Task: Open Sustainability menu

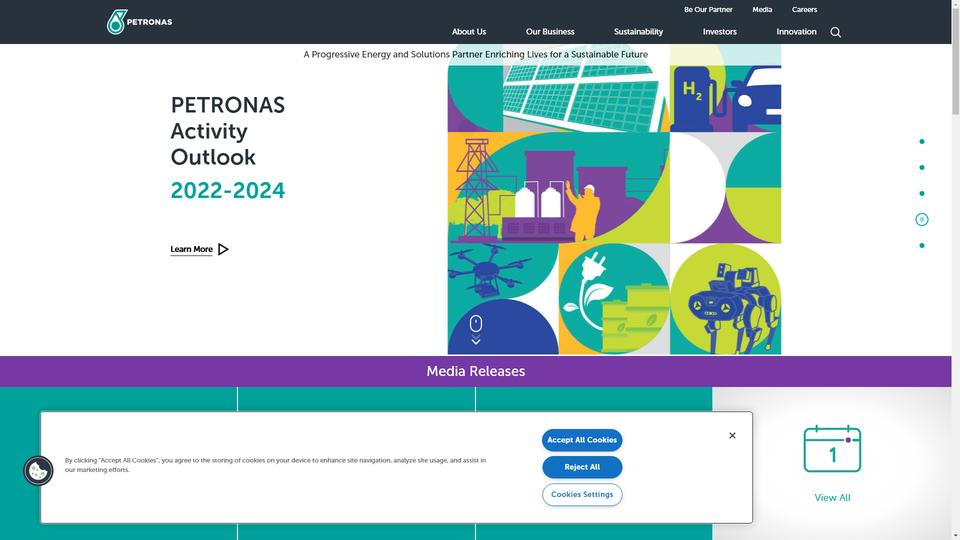Action: [x=638, y=32]
